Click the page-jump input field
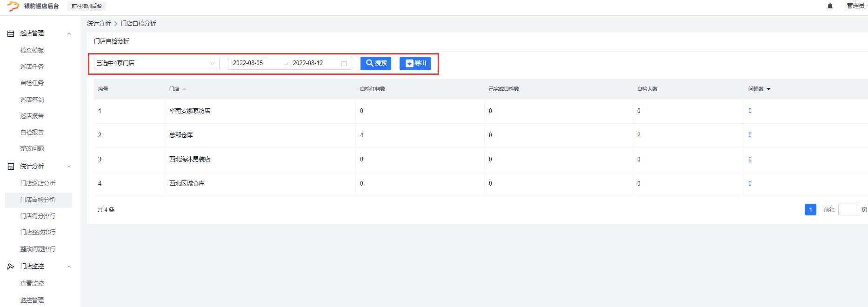This screenshot has height=307, width=868. [848, 210]
